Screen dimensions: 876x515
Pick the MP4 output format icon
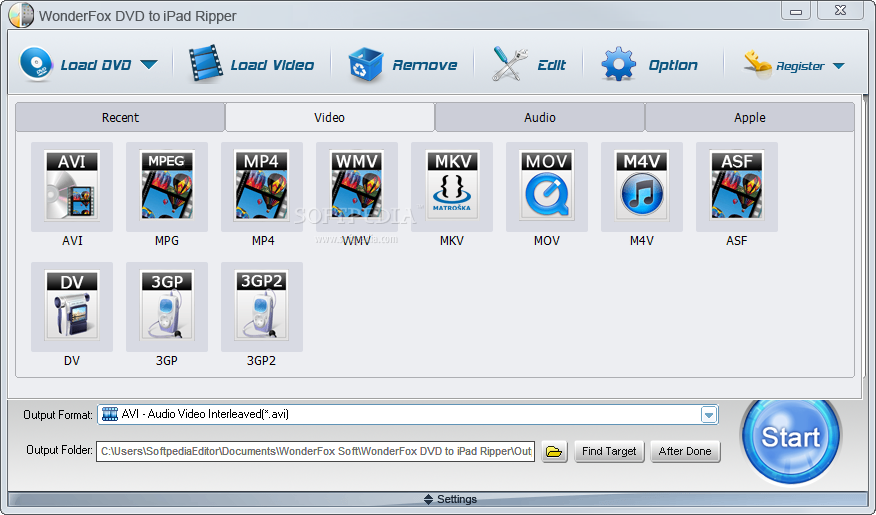click(262, 187)
